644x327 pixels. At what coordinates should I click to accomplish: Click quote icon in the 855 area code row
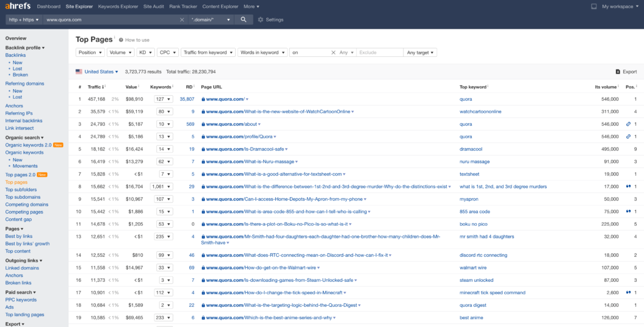[x=628, y=212]
